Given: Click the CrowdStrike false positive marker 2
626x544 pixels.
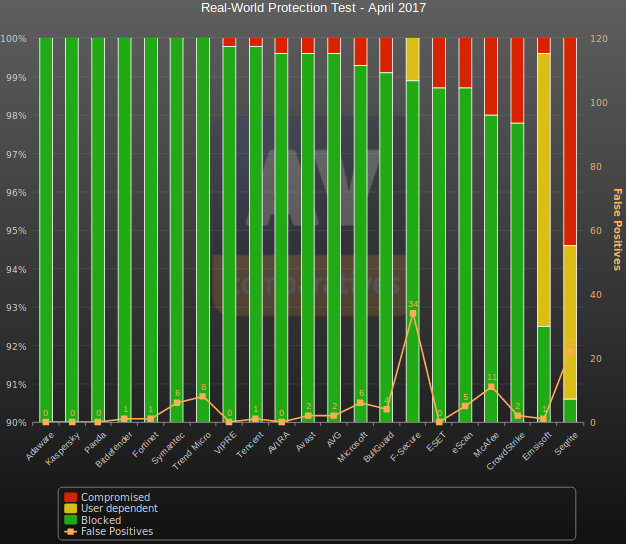Looking at the screenshot, I should tap(517, 415).
